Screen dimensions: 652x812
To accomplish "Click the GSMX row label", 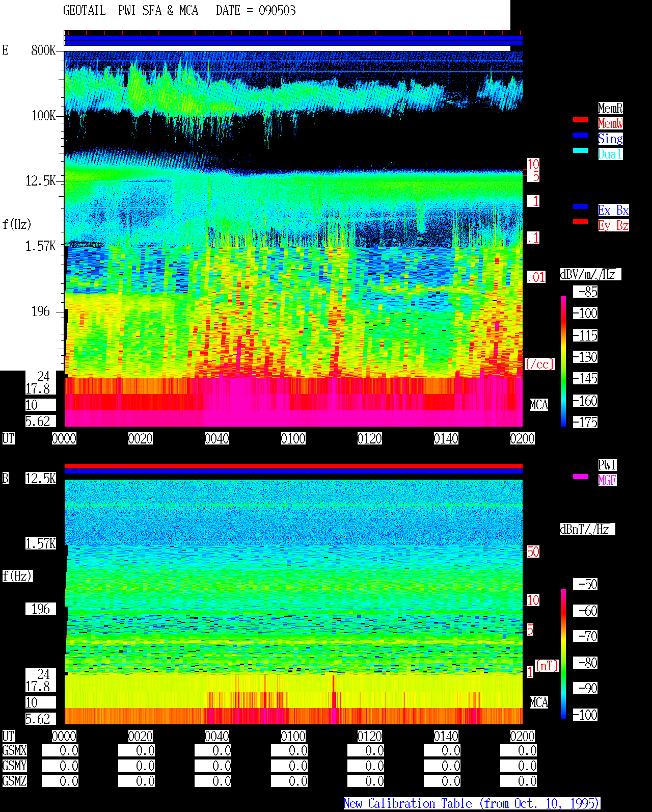I will pyautogui.click(x=14, y=750).
